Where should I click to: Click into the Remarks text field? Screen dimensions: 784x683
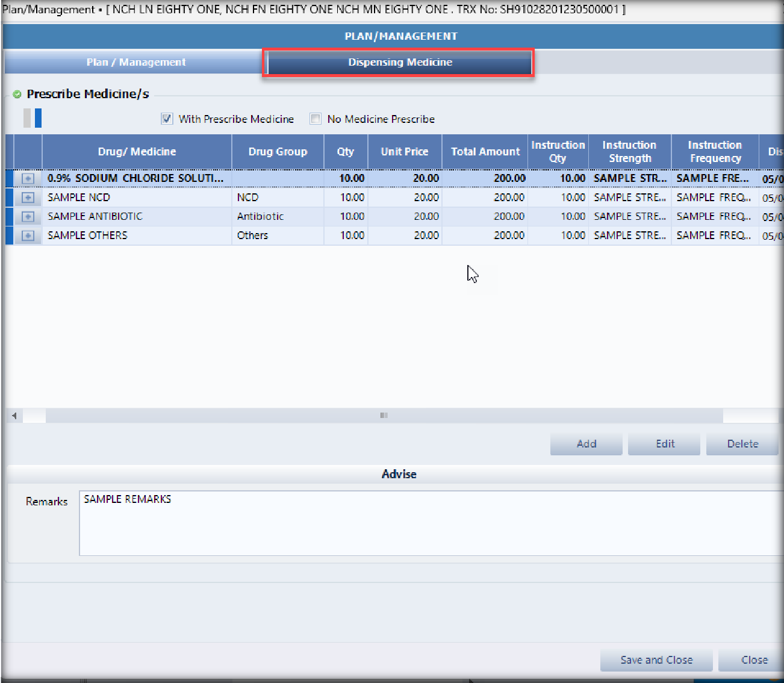click(431, 523)
